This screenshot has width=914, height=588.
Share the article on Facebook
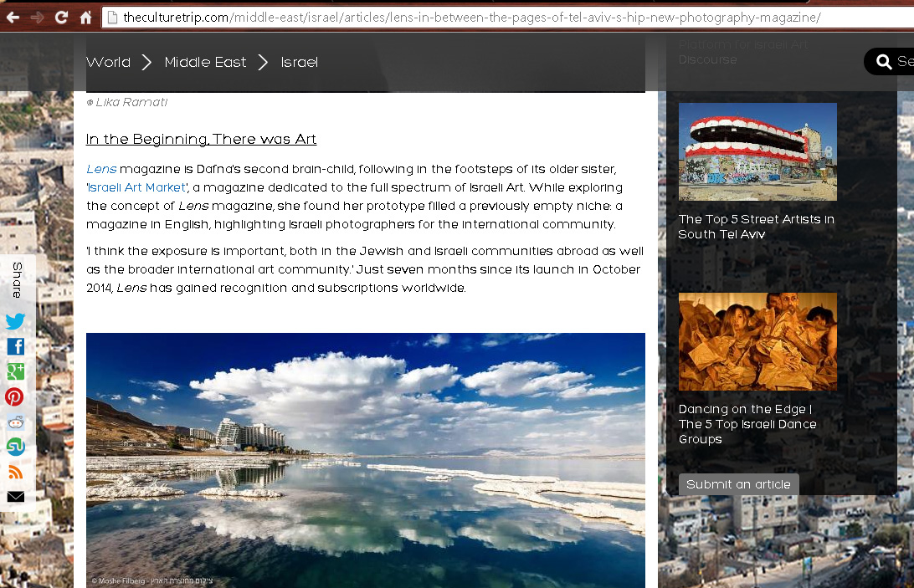[16, 346]
